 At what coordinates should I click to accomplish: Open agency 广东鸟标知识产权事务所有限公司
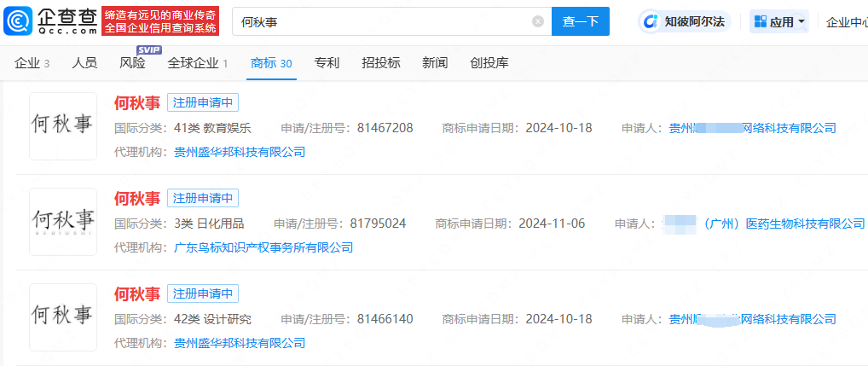coord(263,247)
